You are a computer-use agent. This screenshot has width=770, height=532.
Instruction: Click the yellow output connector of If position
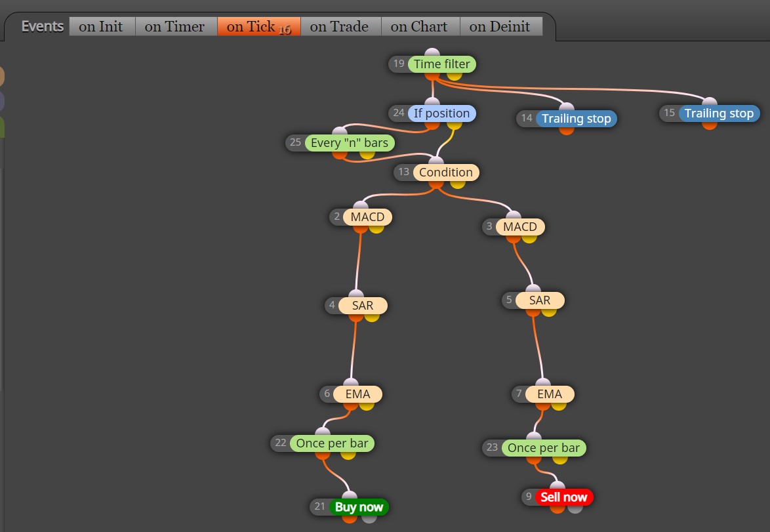[x=455, y=125]
